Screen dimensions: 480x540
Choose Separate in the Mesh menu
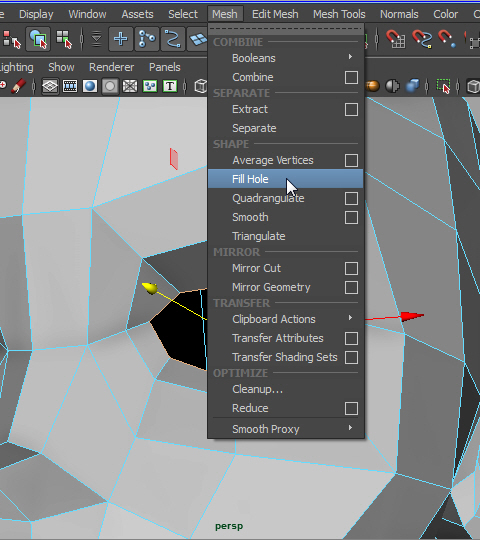click(x=254, y=128)
